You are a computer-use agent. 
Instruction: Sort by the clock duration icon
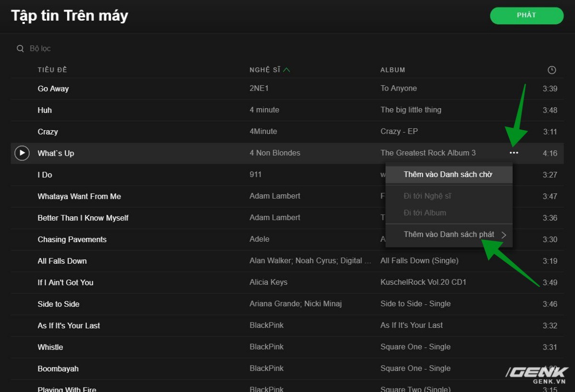tap(552, 70)
